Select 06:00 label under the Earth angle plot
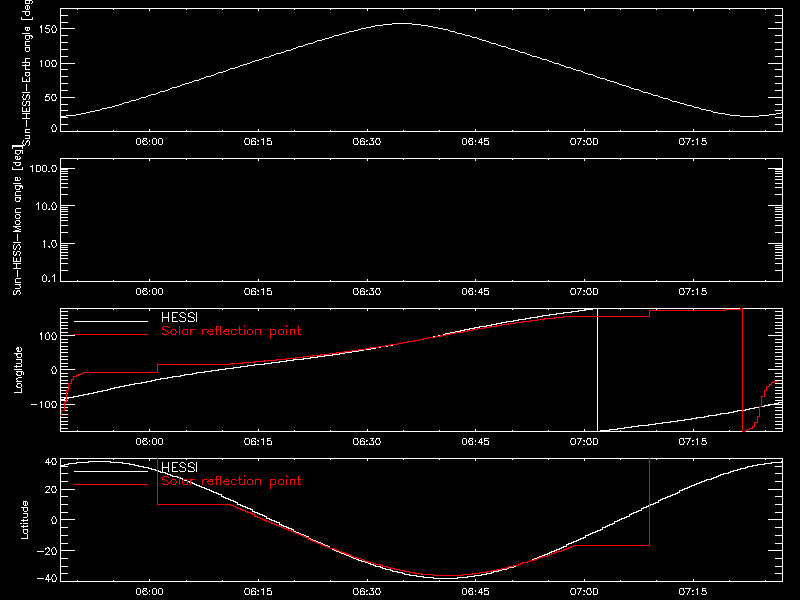Screen dimensions: 800x600 click(x=149, y=141)
